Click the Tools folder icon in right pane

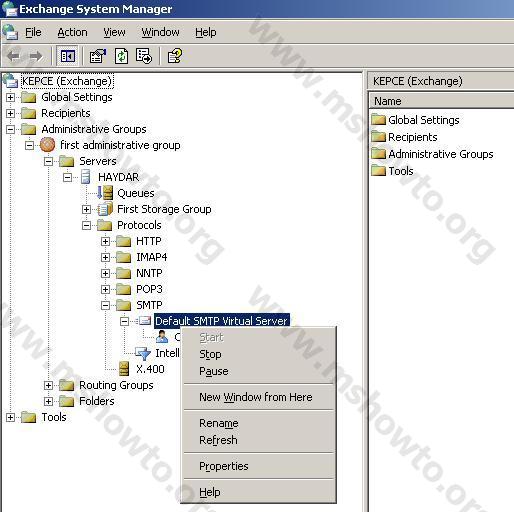pos(378,170)
